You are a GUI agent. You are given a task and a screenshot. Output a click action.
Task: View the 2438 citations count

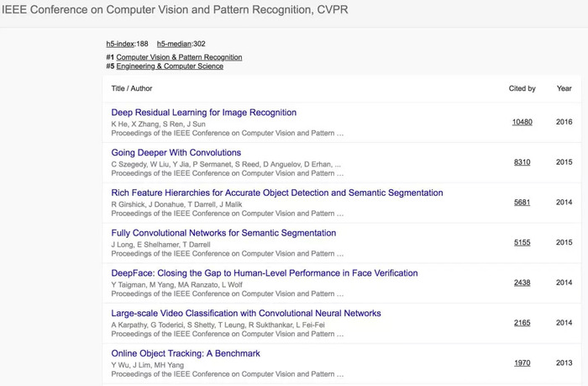(522, 283)
